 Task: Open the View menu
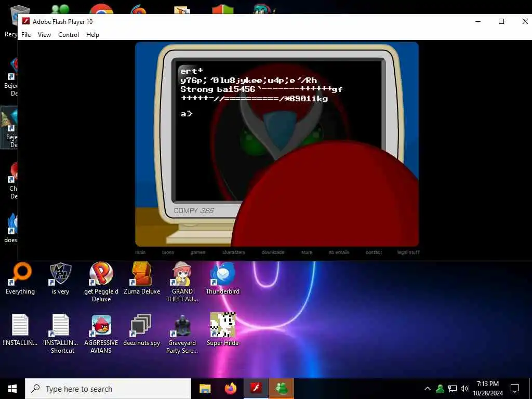(x=44, y=35)
